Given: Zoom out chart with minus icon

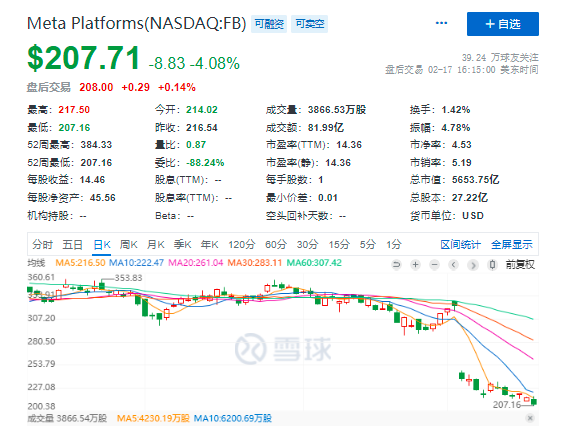Looking at the screenshot, I should click(x=434, y=265).
